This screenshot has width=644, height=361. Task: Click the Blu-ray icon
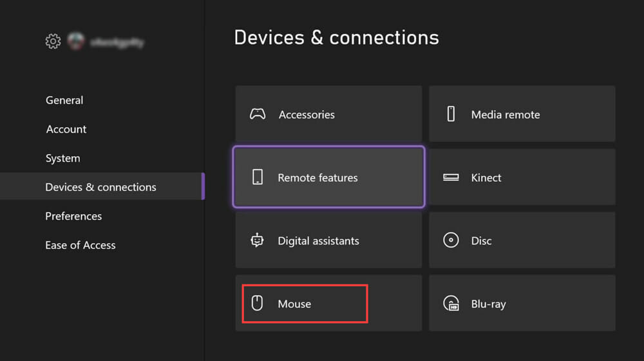tap(451, 304)
